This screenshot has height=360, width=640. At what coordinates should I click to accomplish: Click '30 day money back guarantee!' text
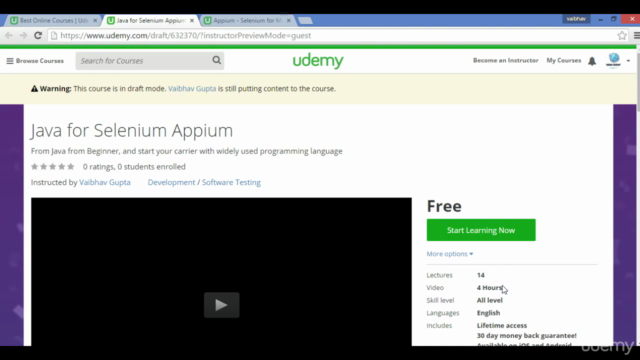pos(527,336)
